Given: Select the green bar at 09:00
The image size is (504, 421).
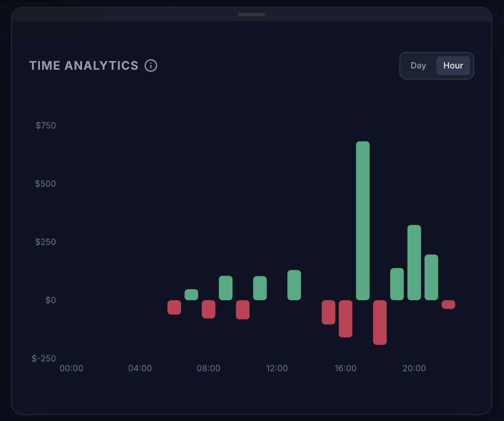Looking at the screenshot, I should pos(226,288).
